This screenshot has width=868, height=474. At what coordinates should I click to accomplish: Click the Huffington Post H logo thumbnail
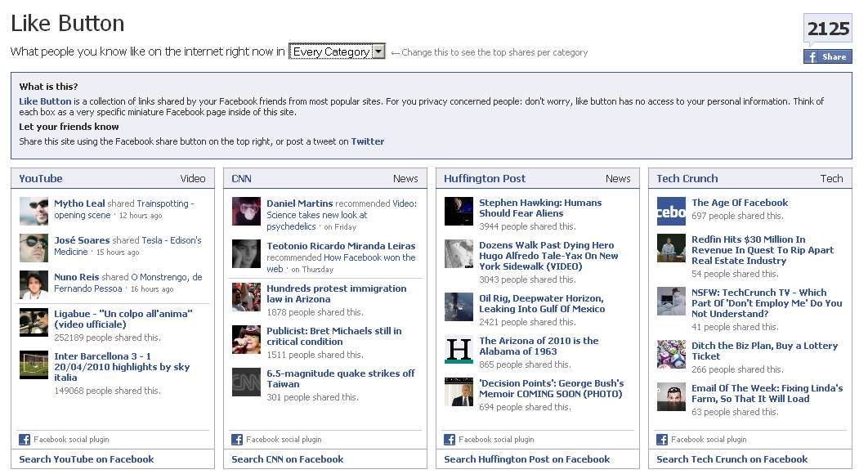[x=459, y=350]
